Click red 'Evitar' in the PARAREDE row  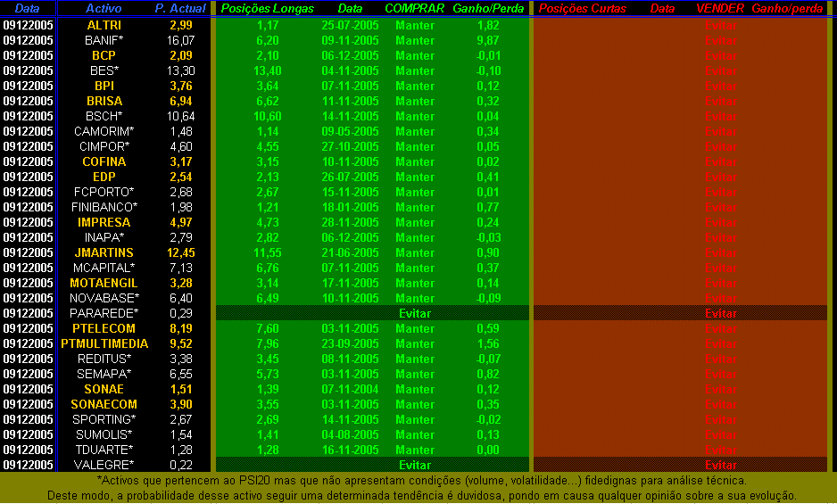[721, 313]
